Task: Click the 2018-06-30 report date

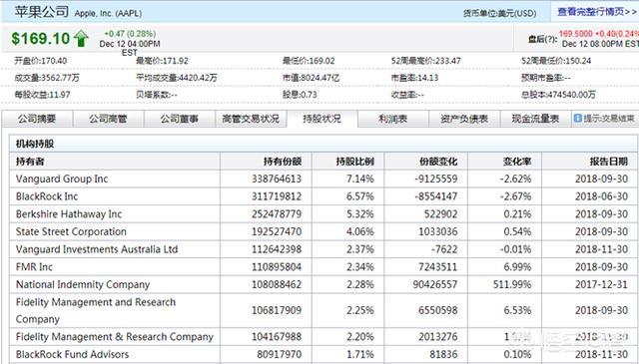Action: tap(601, 196)
